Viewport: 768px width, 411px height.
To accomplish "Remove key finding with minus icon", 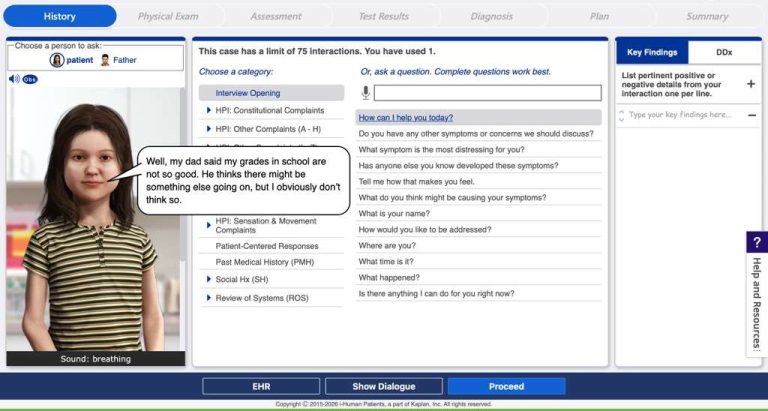I will coord(752,115).
